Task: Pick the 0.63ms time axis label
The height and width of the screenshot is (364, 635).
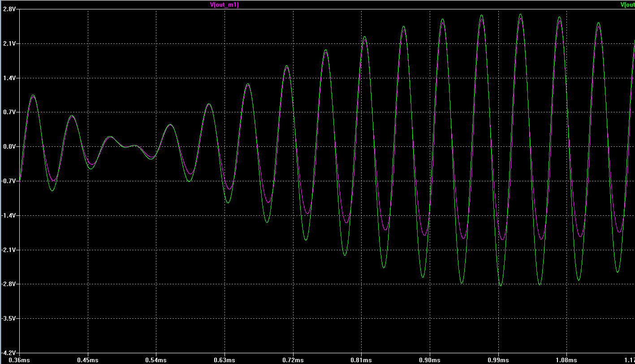Action: [x=225, y=360]
